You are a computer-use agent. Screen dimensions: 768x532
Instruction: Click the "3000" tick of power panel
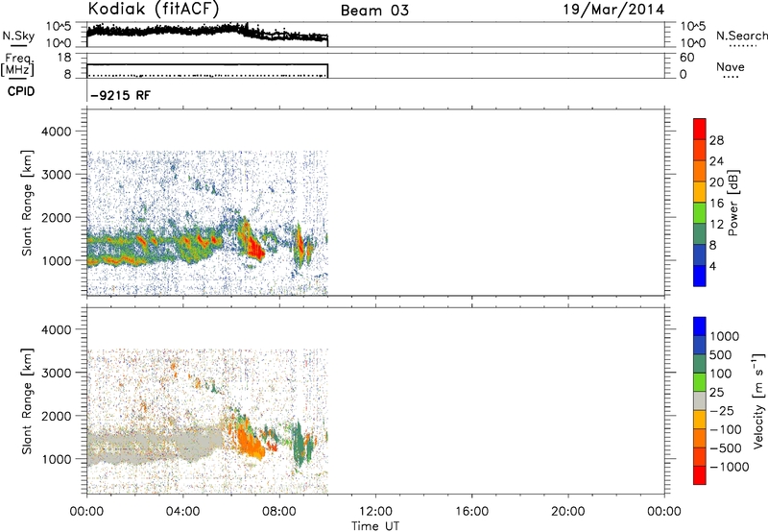coord(57,175)
